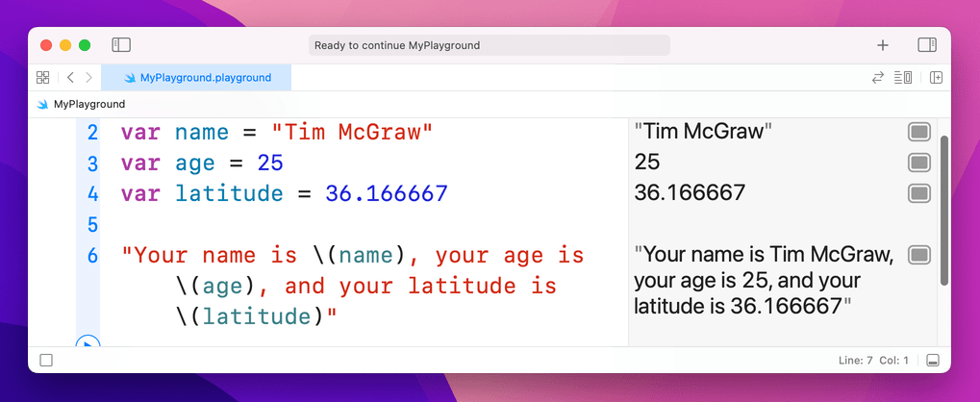Add editor on right icon

coord(936,78)
